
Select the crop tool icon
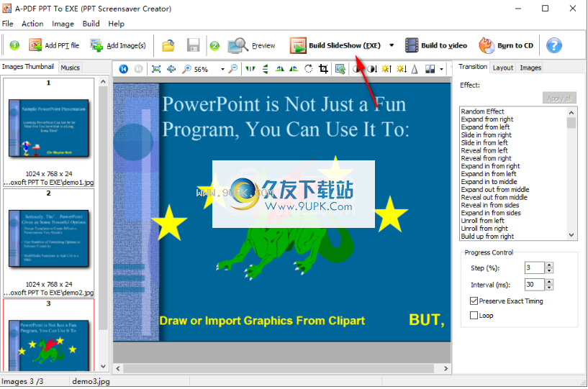click(323, 68)
